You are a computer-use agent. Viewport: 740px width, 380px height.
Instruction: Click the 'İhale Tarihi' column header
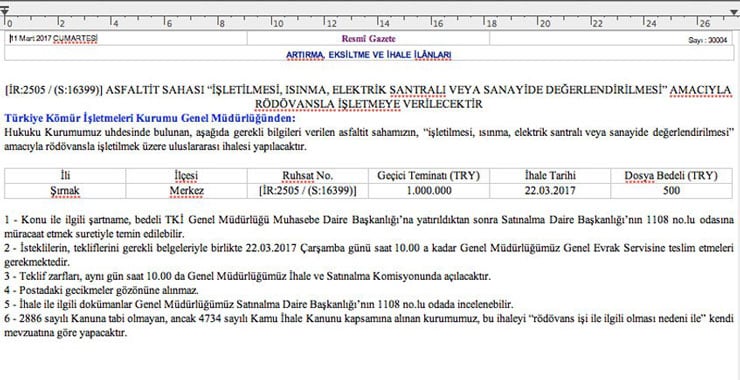coord(550,176)
